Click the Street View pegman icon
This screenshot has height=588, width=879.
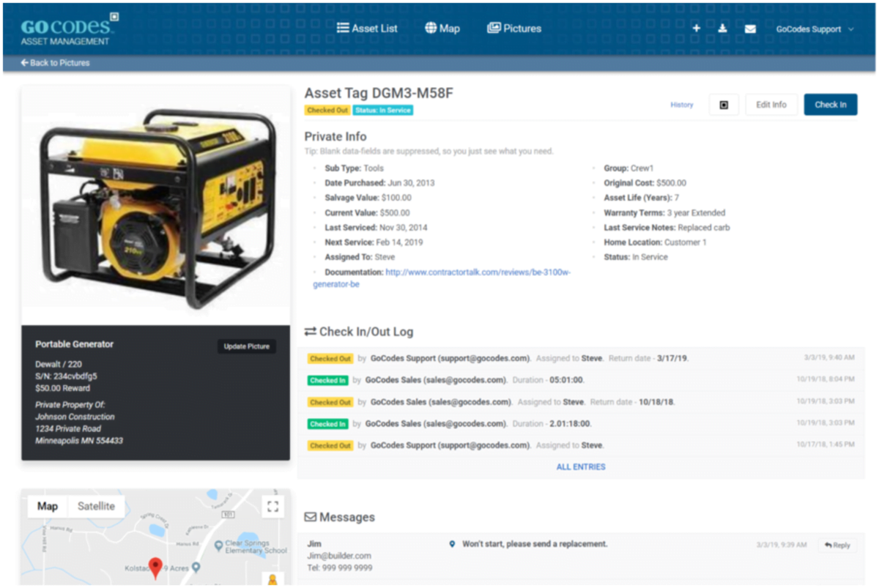click(x=272, y=578)
